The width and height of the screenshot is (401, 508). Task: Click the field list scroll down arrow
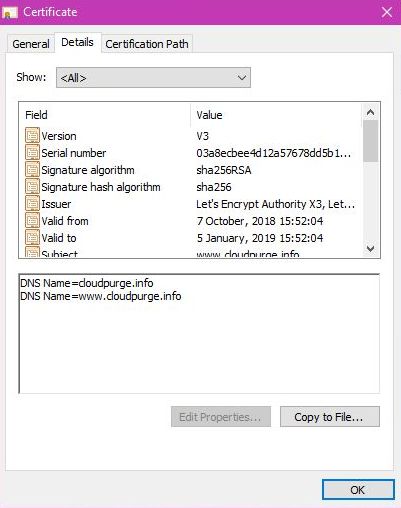tap(370, 248)
